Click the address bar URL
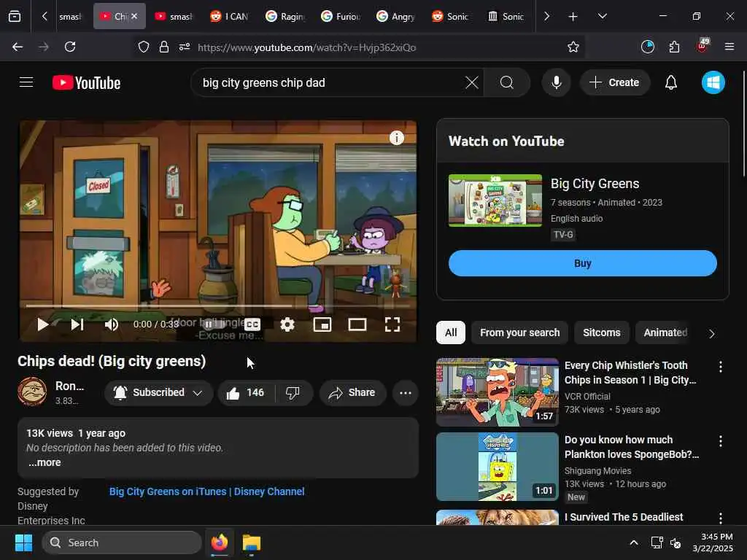Image resolution: width=747 pixels, height=560 pixels. (x=307, y=47)
